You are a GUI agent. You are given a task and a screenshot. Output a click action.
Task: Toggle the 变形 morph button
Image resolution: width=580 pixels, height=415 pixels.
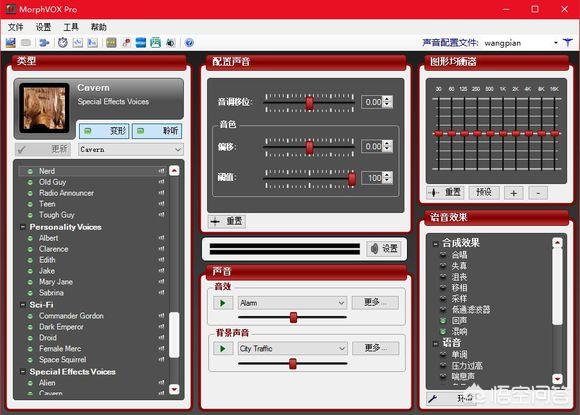(x=104, y=131)
